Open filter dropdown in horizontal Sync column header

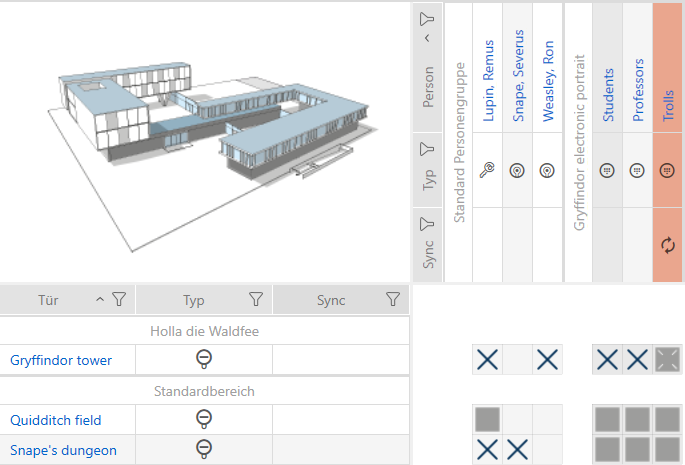pyautogui.click(x=392, y=298)
